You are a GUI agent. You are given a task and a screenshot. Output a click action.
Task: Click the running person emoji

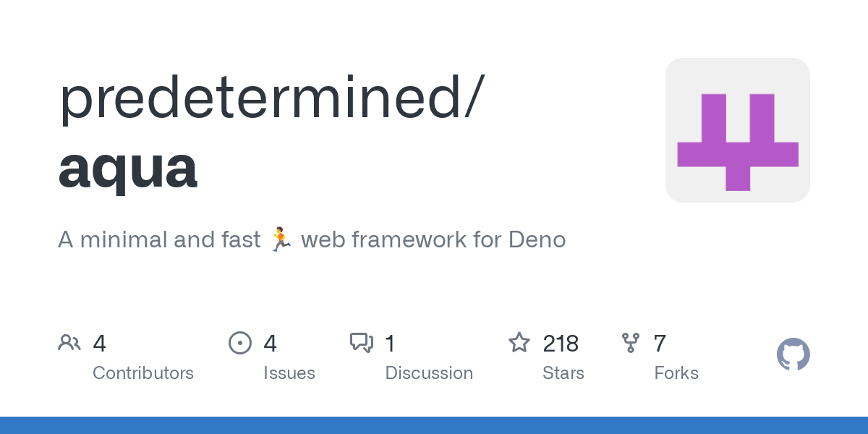281,239
